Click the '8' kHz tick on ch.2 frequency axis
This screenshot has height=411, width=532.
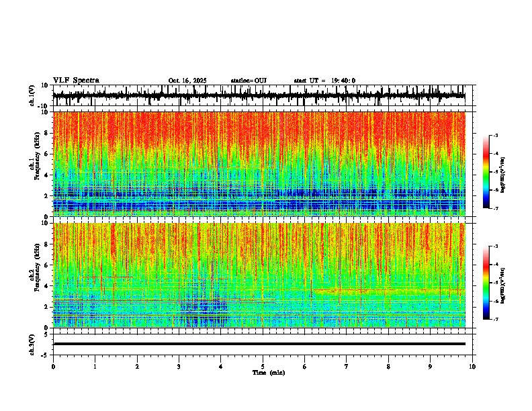click(x=46, y=244)
